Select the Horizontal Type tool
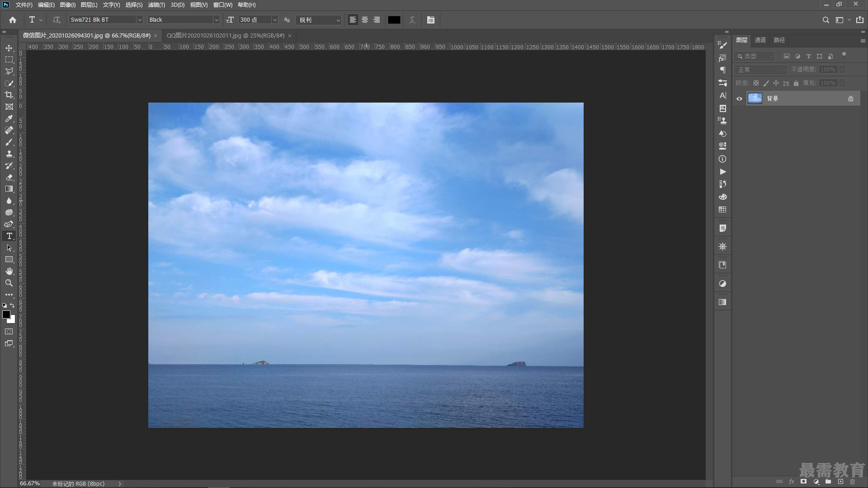868x488 pixels. pos(9,236)
